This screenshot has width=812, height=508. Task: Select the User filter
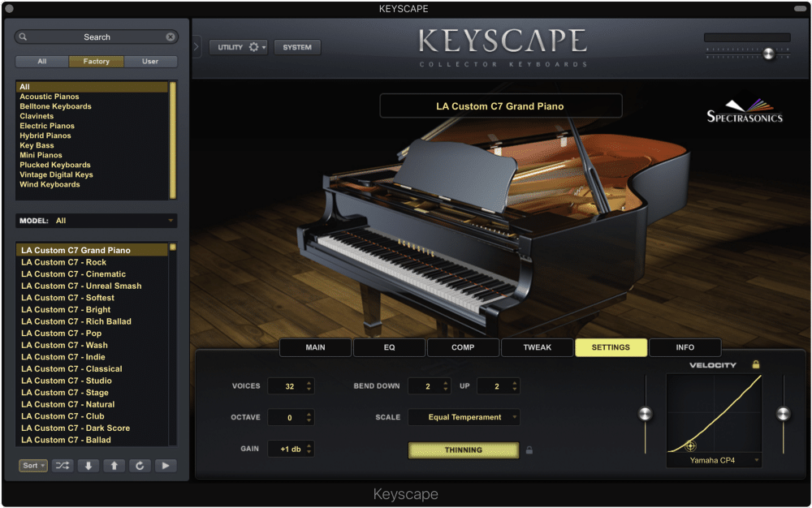[x=150, y=61]
